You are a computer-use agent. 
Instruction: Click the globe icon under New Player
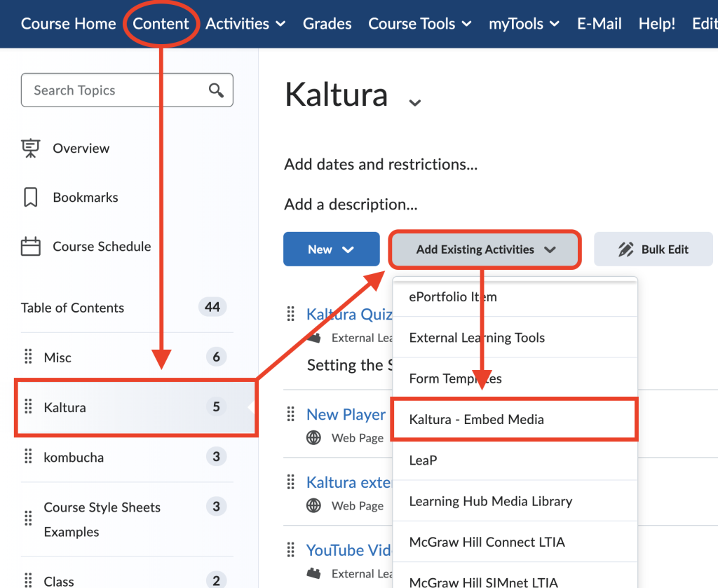(313, 438)
